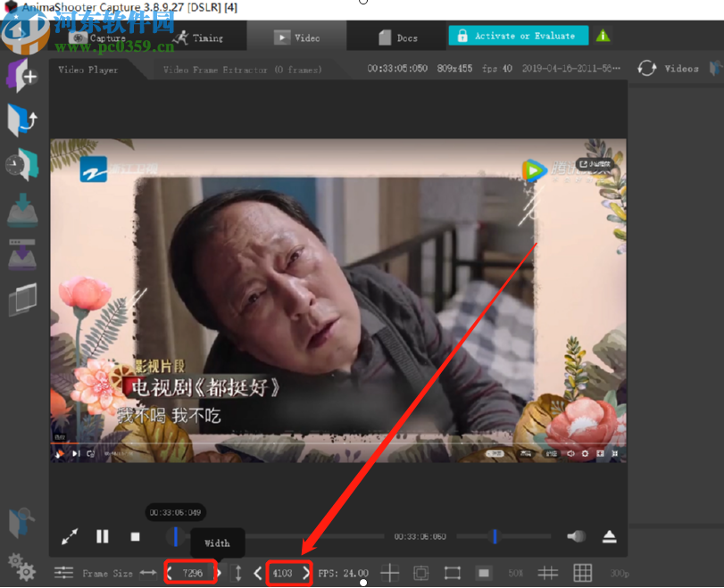
Task: Toggle the 50% zoom option
Action: 515,573
